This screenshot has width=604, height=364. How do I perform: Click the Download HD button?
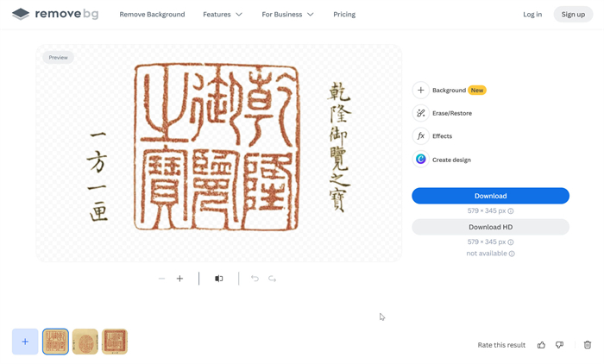[x=490, y=227]
